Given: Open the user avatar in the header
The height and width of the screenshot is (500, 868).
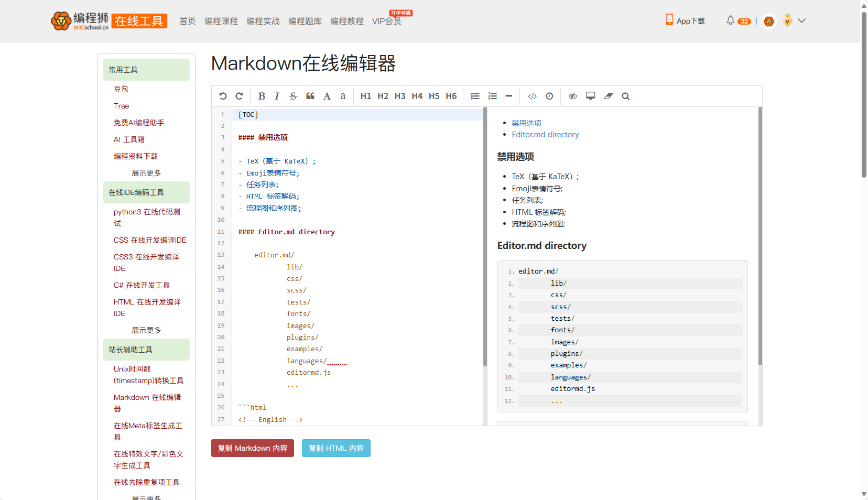Looking at the screenshot, I should [769, 21].
